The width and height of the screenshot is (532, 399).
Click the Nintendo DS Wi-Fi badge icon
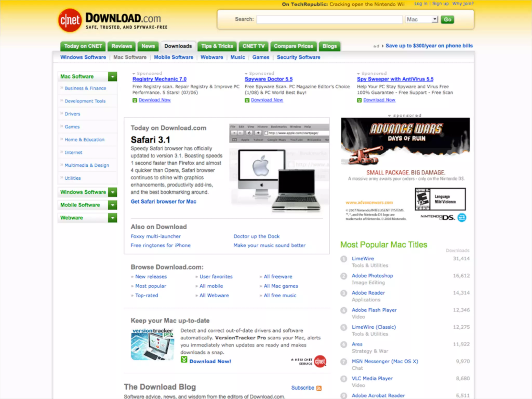tap(462, 217)
